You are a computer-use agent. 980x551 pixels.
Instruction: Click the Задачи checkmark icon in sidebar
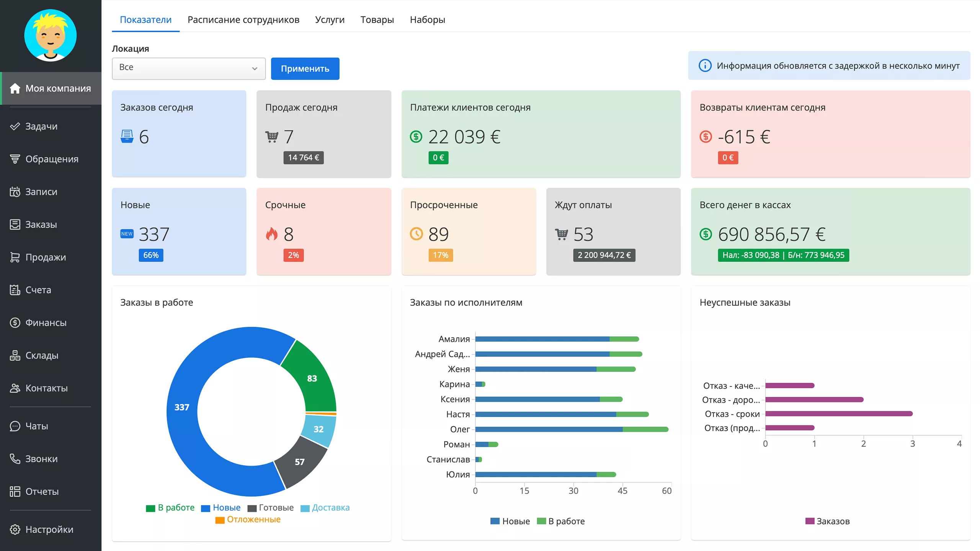tap(15, 126)
